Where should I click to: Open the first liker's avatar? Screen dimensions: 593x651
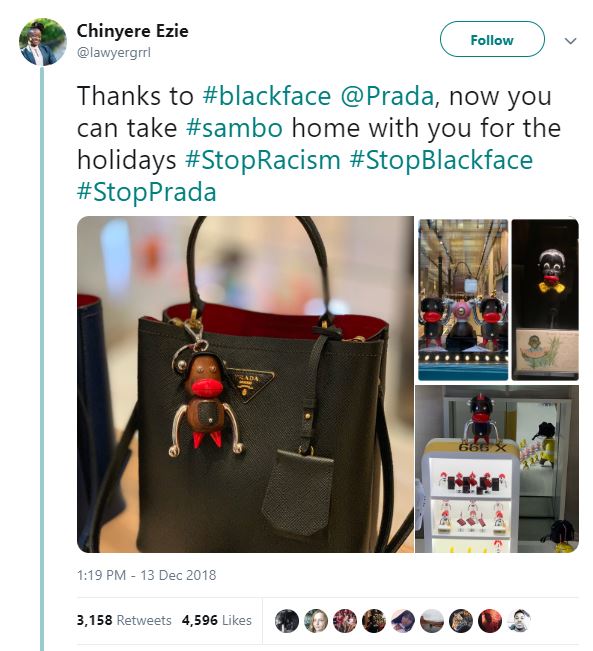(287, 621)
